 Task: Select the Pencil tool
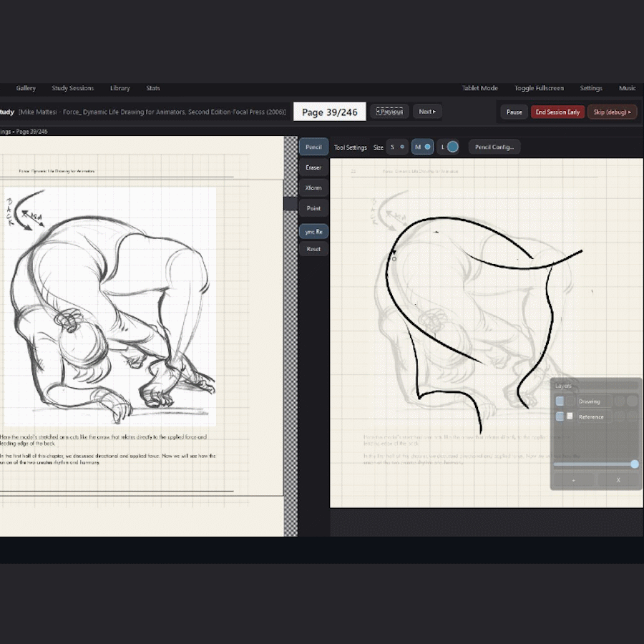click(x=313, y=147)
